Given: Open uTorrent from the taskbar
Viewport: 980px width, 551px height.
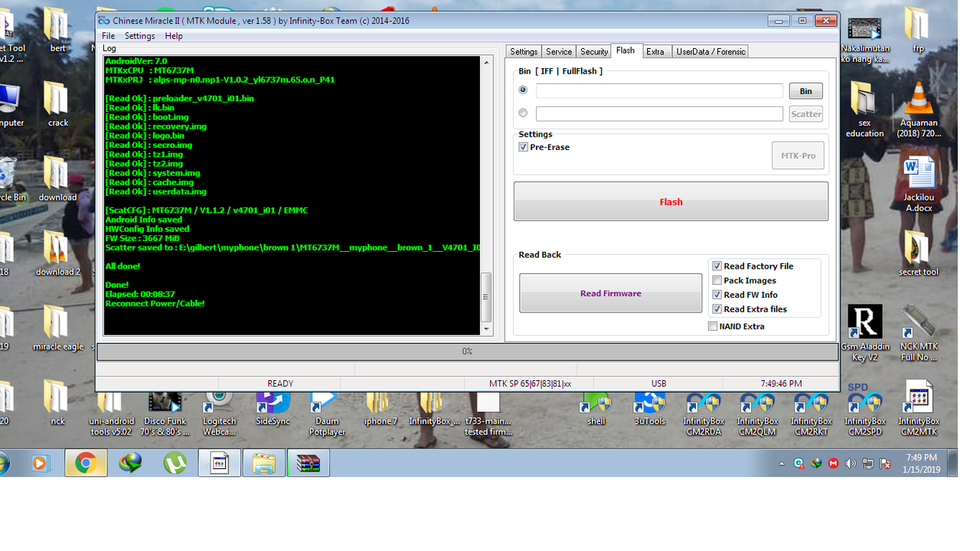Looking at the screenshot, I should (175, 463).
